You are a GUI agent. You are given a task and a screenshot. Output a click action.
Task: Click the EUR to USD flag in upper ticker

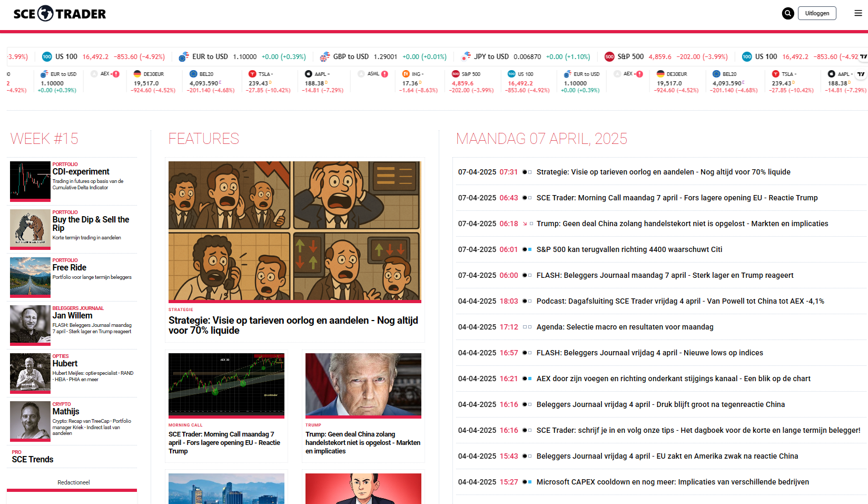(184, 56)
